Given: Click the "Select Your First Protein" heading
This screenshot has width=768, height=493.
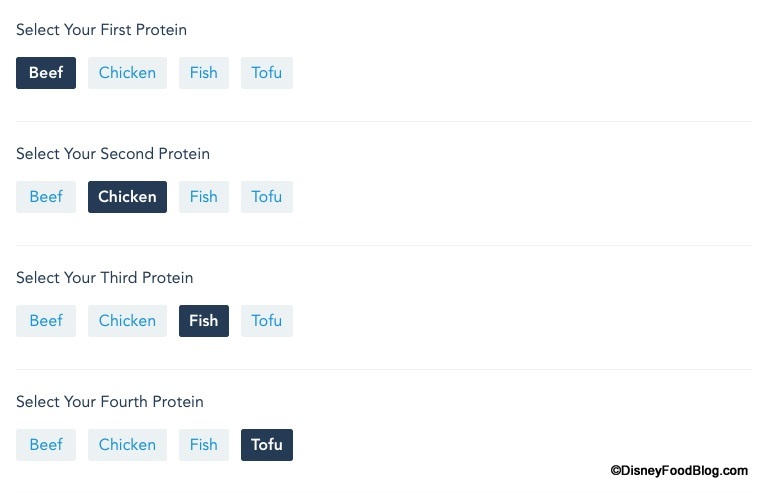Looking at the screenshot, I should pyautogui.click(x=101, y=30).
